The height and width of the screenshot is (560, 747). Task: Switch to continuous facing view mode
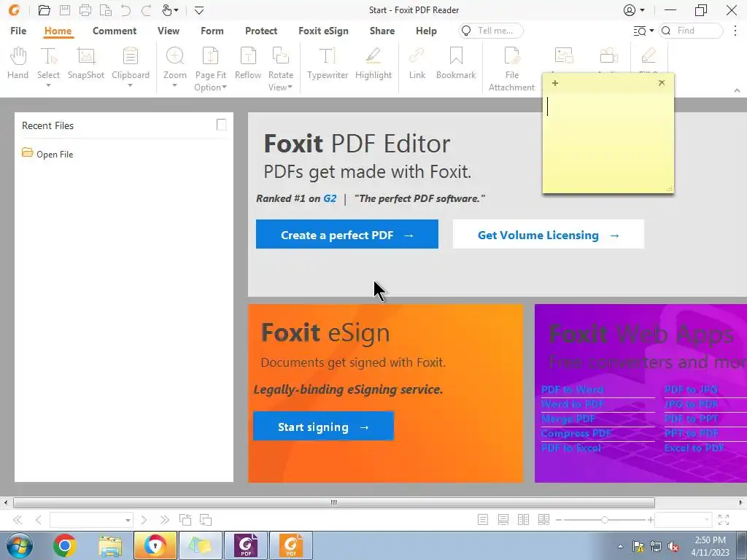pyautogui.click(x=543, y=519)
